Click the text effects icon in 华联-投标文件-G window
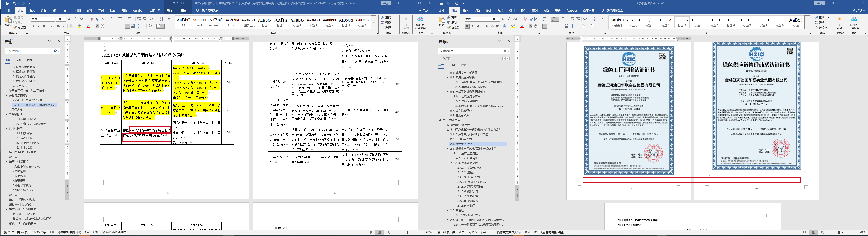Image resolution: width=868 pixels, height=236 pixels. [x=504, y=26]
